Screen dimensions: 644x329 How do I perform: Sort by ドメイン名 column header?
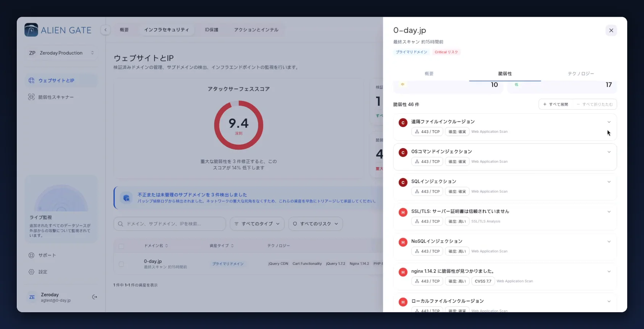pyautogui.click(x=156, y=246)
